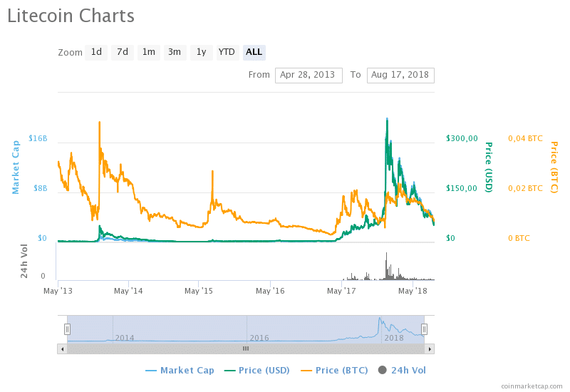Click the coinmarketcap.com credit link
Image resolution: width=570 pixels, height=392 pixels.
pos(532,386)
